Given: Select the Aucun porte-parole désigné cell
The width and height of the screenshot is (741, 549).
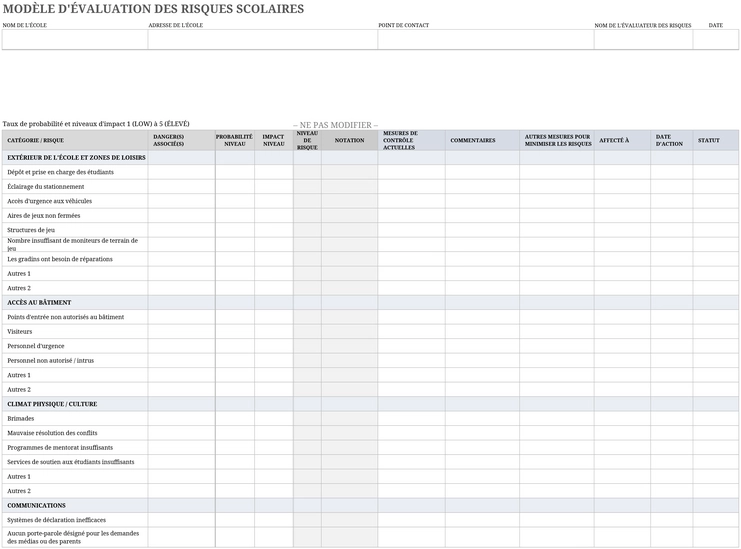Looking at the screenshot, I should point(75,538).
